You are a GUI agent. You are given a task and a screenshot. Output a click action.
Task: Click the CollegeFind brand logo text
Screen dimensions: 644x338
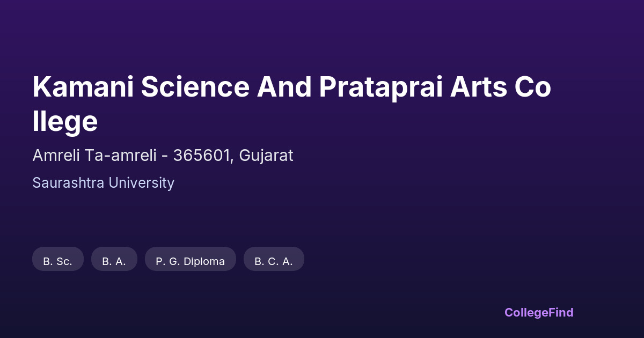coord(538,312)
